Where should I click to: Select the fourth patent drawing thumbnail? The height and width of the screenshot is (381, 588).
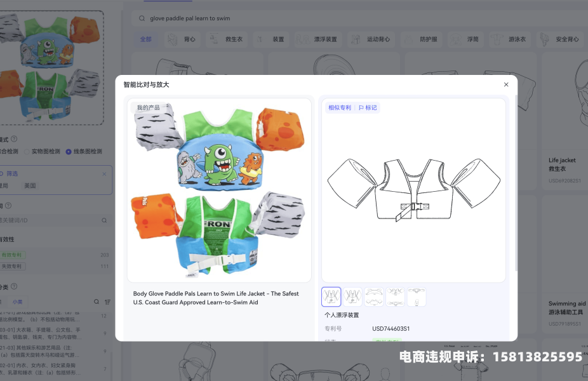click(x=395, y=297)
